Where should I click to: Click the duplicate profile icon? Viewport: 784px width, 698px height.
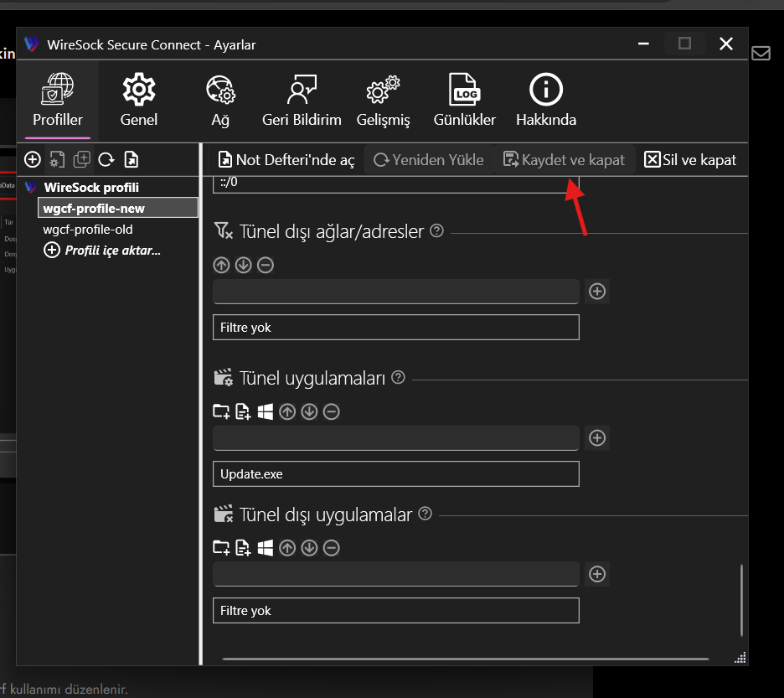[81, 159]
